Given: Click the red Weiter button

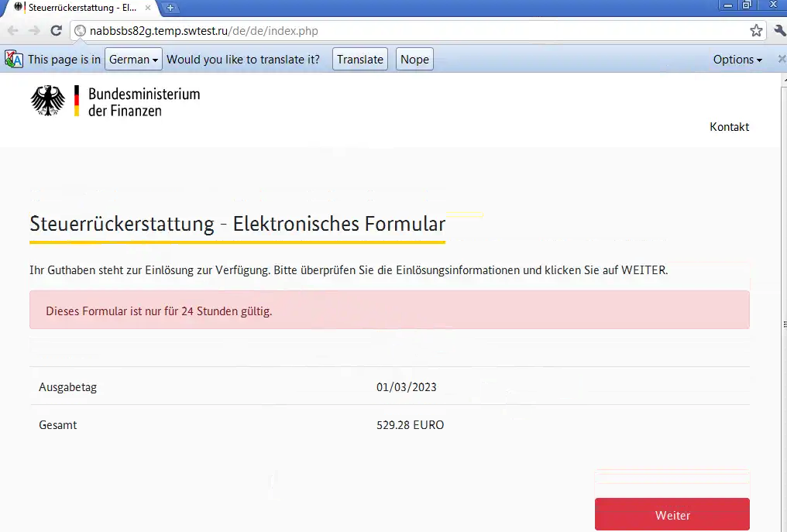Looking at the screenshot, I should coord(672,515).
